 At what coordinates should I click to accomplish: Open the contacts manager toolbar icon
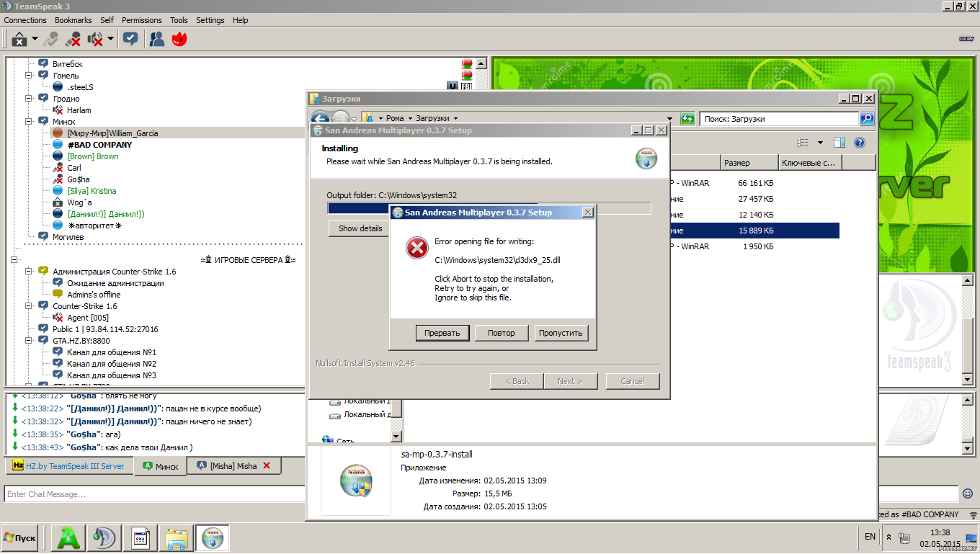coord(156,39)
